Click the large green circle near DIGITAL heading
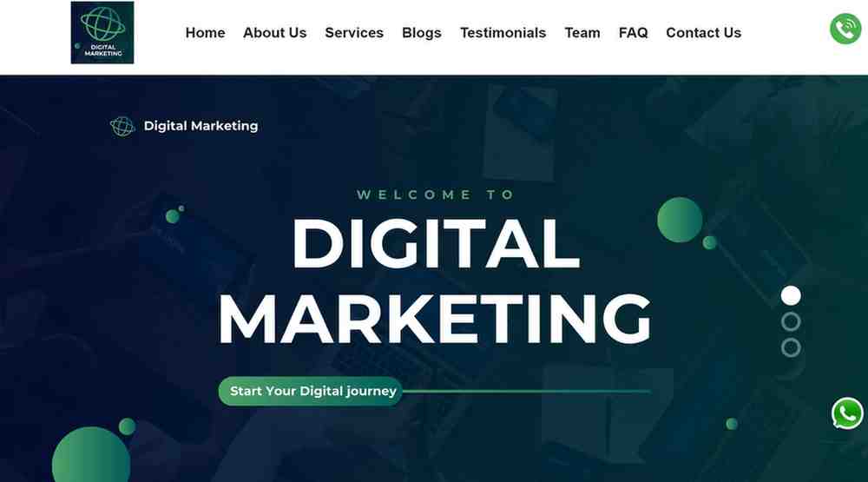Image resolution: width=868 pixels, height=482 pixels. coord(680,220)
